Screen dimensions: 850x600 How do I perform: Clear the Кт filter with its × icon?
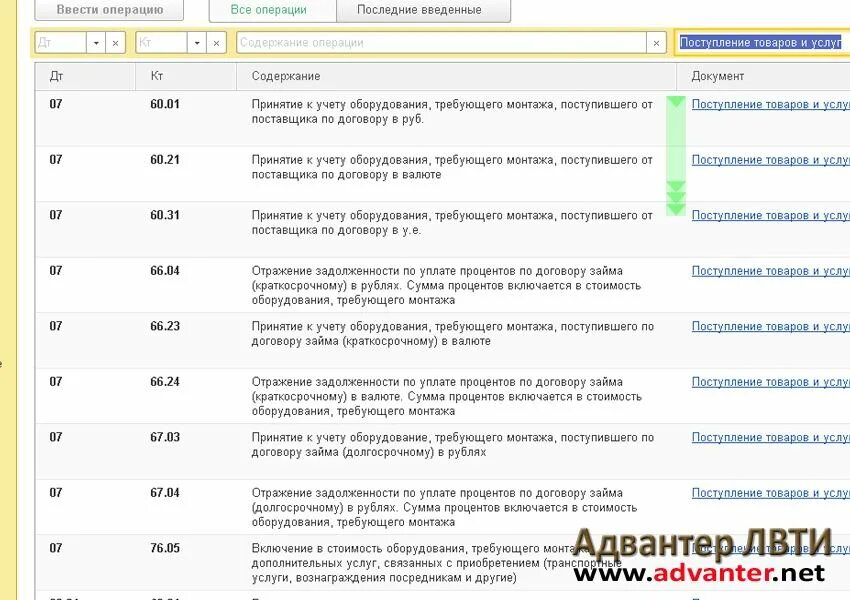click(x=216, y=42)
